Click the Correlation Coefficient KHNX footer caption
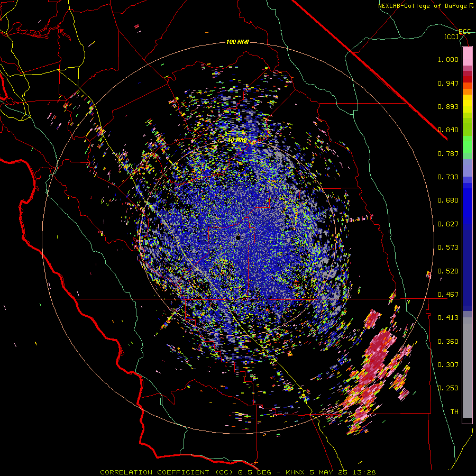 point(238,472)
